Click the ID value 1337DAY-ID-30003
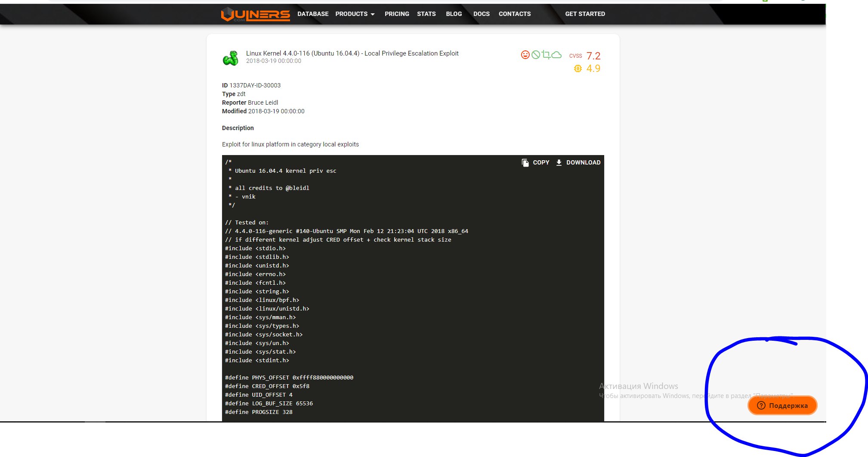 click(x=255, y=85)
